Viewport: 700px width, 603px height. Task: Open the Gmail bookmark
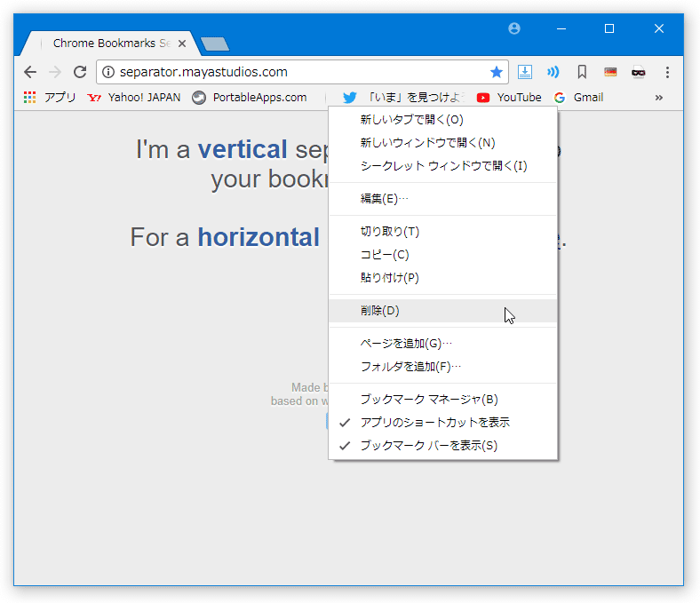578,98
